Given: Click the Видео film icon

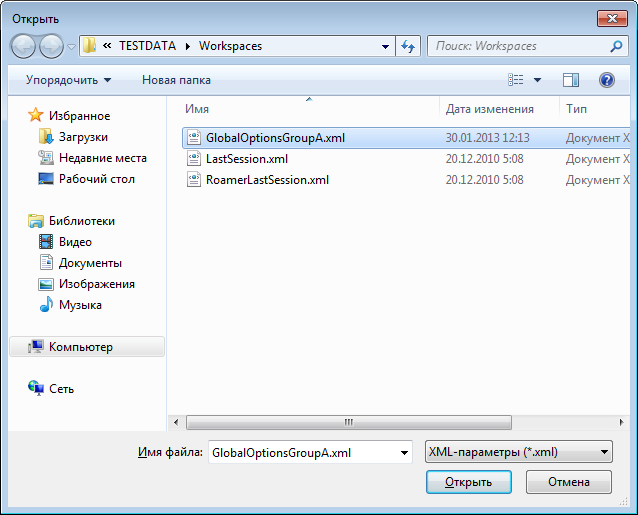Looking at the screenshot, I should point(46,242).
